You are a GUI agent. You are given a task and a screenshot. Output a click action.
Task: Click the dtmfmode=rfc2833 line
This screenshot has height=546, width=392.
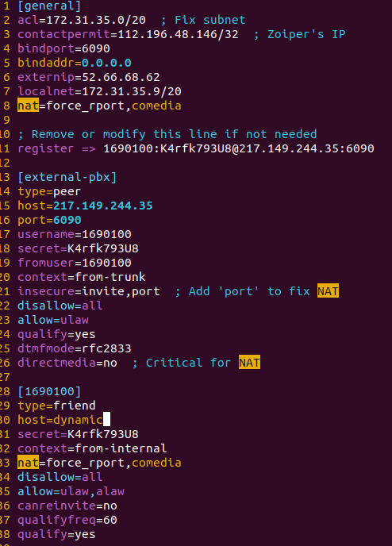pyautogui.click(x=75, y=348)
